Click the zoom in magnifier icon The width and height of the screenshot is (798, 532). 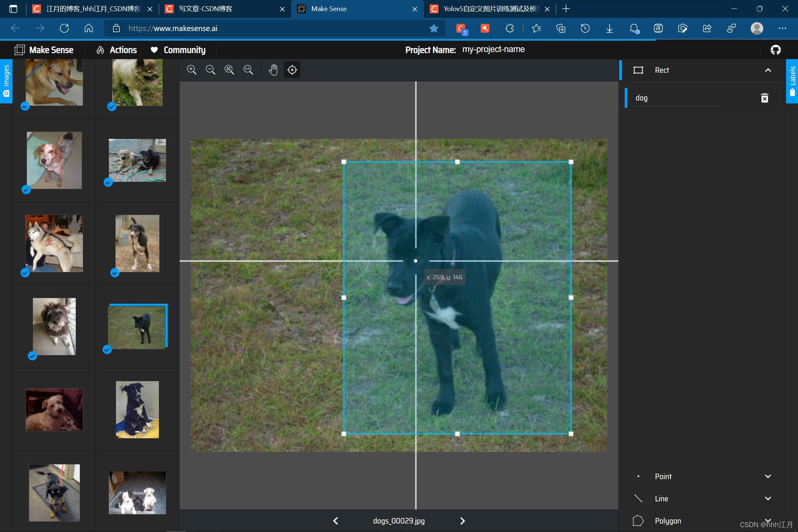[x=191, y=70]
